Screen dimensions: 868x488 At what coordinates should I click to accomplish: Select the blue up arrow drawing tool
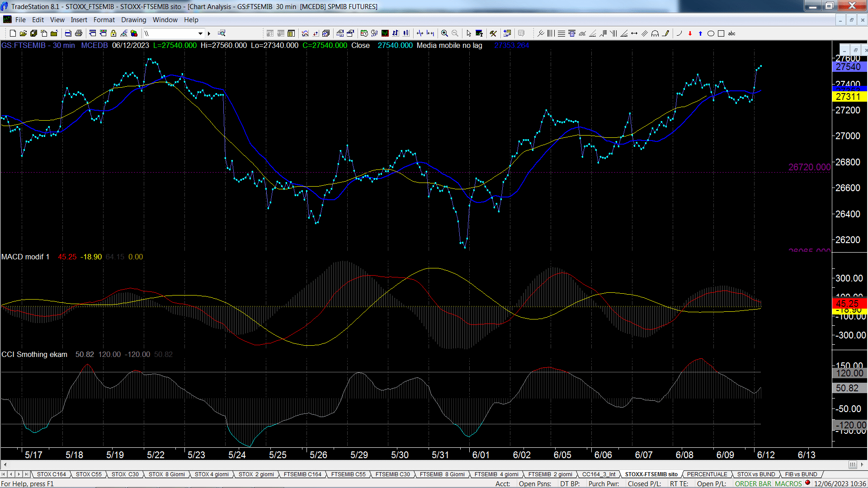[x=700, y=33]
